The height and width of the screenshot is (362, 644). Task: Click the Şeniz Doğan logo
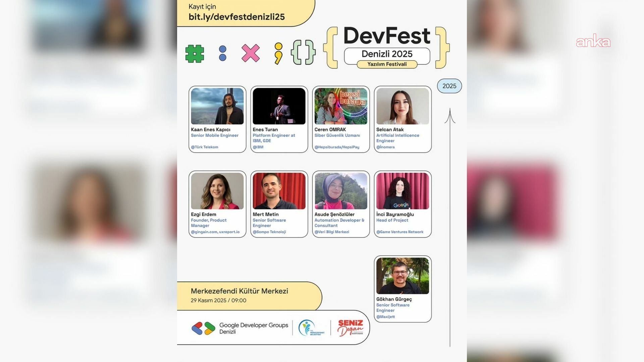(x=350, y=328)
